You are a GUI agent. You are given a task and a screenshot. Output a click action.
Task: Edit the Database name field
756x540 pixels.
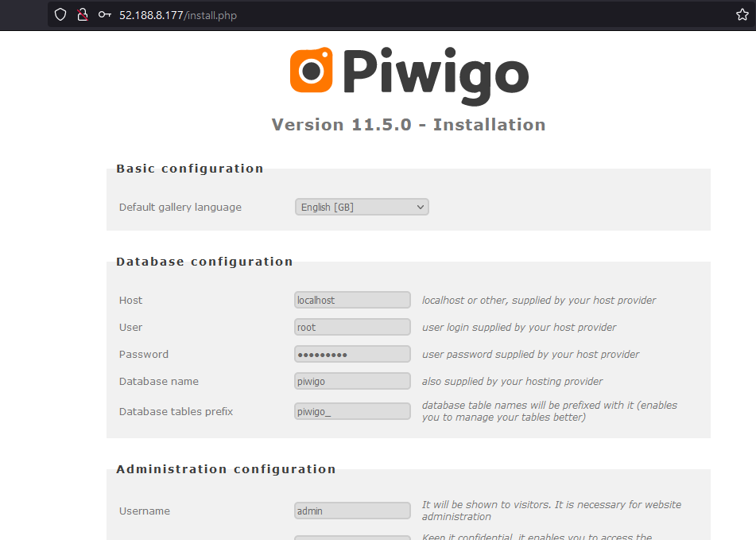point(352,382)
